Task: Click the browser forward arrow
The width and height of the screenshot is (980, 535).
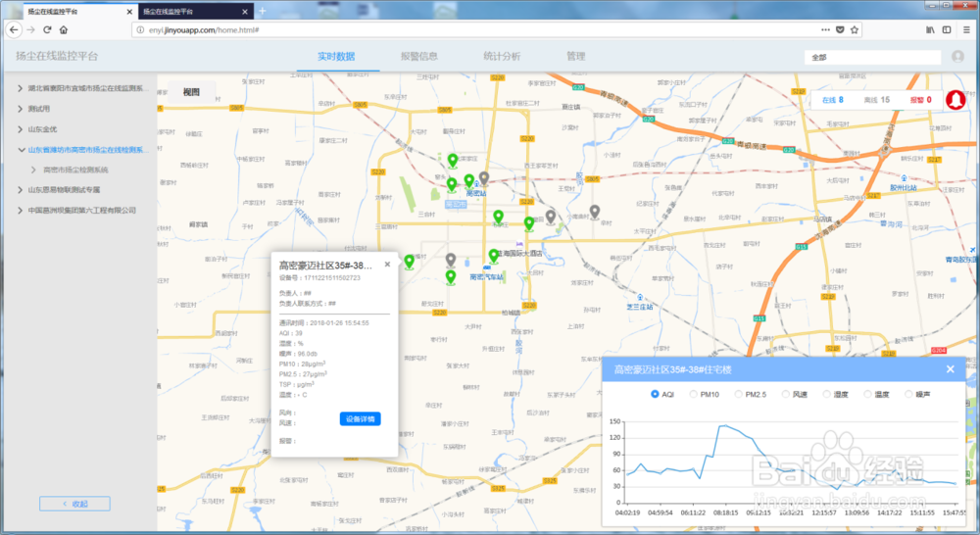Action: [30, 29]
